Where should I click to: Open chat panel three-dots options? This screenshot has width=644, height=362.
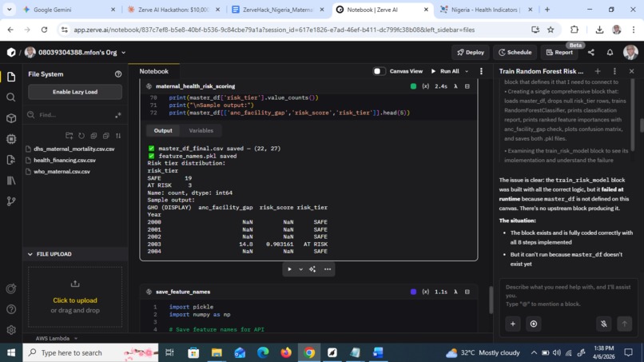614,71
